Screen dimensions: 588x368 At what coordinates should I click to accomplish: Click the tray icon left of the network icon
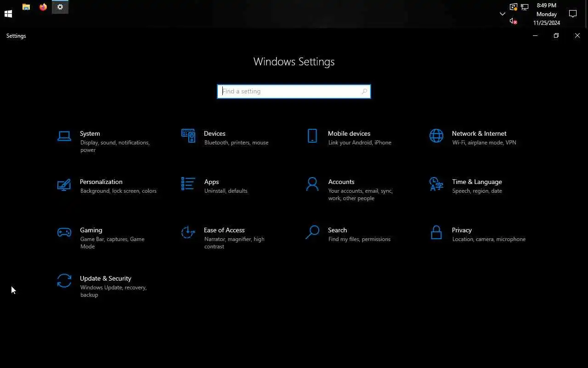coord(514,7)
